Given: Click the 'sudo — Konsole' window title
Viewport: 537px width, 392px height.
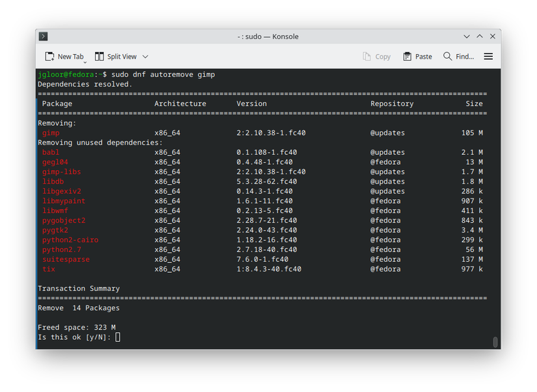Looking at the screenshot, I should tap(268, 36).
